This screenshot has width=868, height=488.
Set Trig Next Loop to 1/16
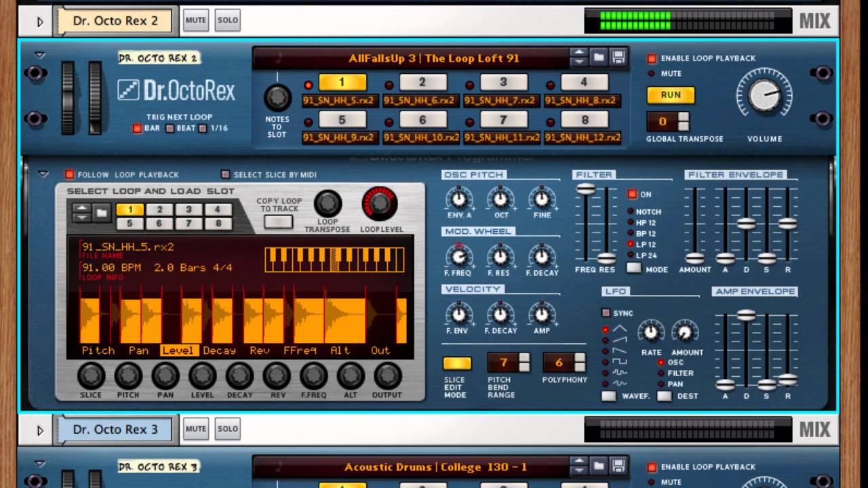tap(202, 128)
